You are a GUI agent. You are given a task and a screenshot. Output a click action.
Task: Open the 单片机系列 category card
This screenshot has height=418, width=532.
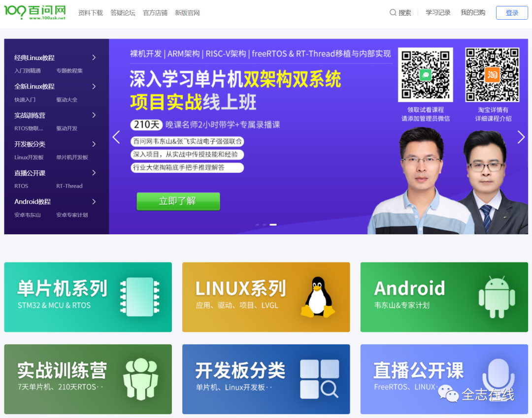point(88,297)
